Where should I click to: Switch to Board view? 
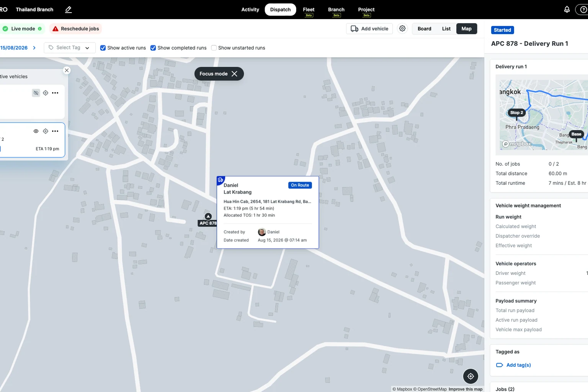424,29
